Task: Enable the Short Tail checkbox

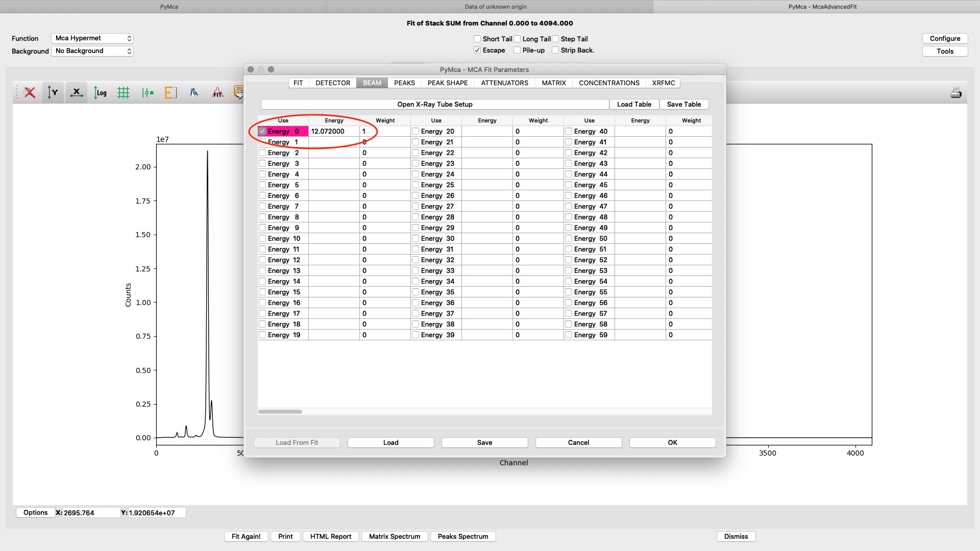Action: tap(477, 39)
